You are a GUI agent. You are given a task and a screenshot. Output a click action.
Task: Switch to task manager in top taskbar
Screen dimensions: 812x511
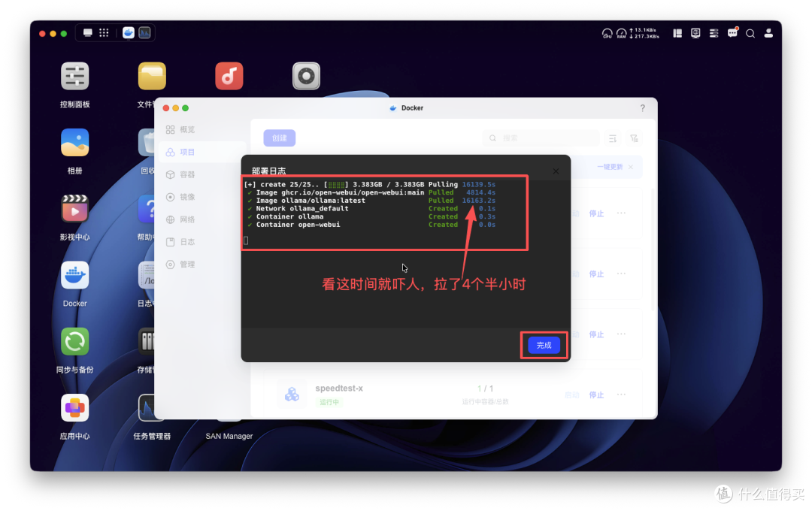tap(144, 32)
